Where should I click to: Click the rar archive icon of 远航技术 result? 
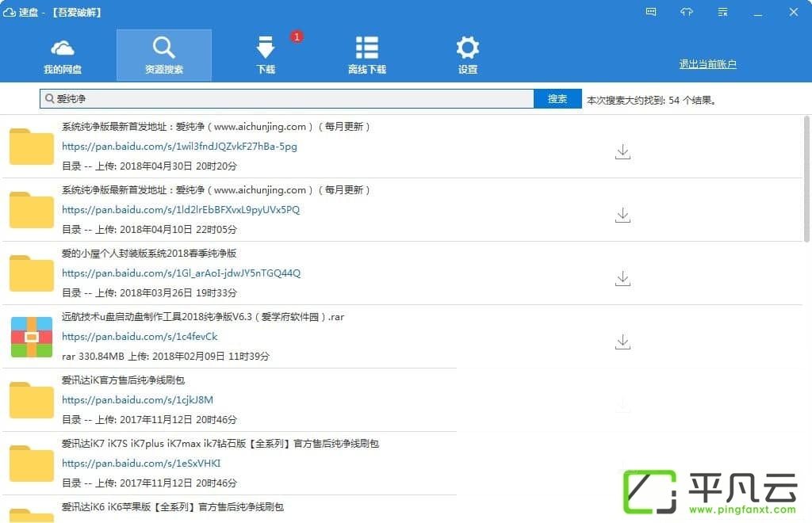(x=32, y=337)
